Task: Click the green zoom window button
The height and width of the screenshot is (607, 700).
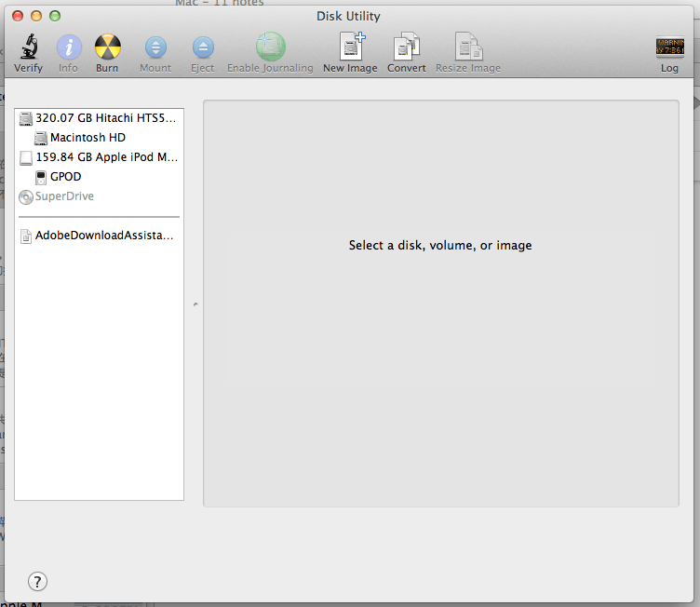Action: [55, 16]
